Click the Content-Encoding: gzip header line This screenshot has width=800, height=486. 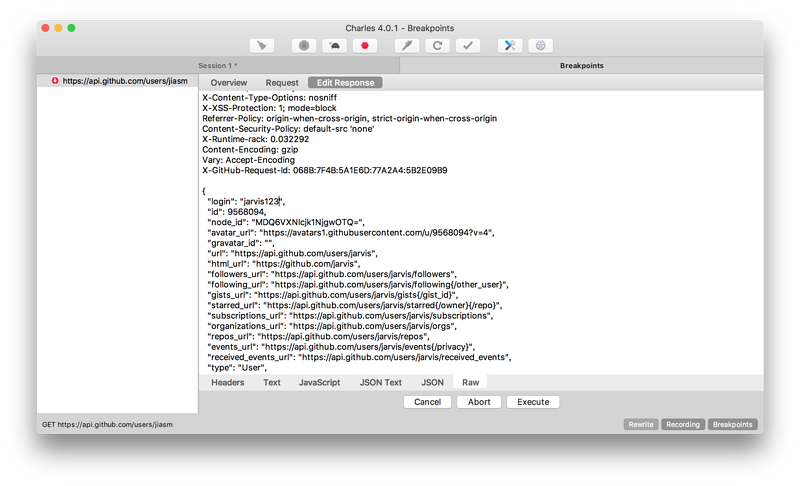(250, 149)
